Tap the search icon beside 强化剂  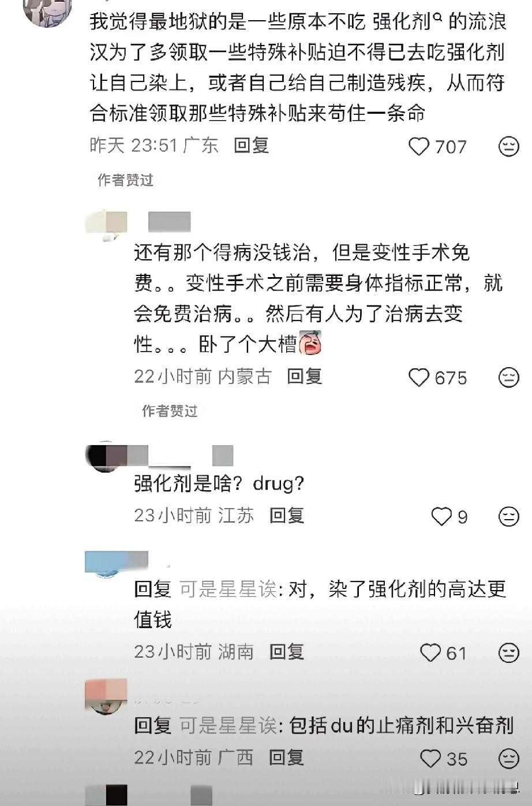437,18
